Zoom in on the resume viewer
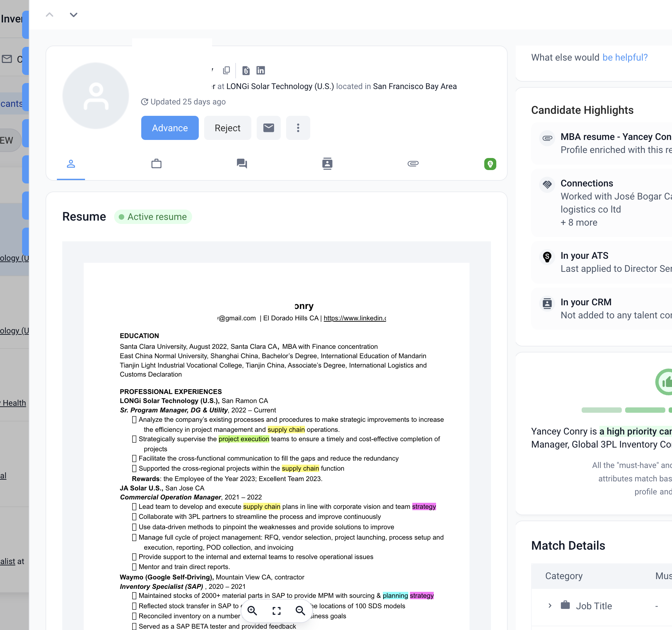Viewport: 672px width, 630px height. 253,610
